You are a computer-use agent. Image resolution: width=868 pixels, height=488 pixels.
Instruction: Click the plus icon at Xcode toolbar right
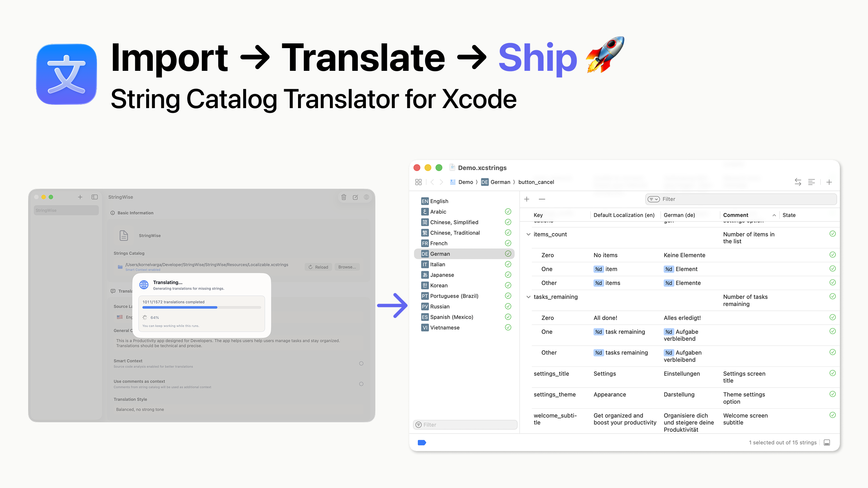point(829,182)
